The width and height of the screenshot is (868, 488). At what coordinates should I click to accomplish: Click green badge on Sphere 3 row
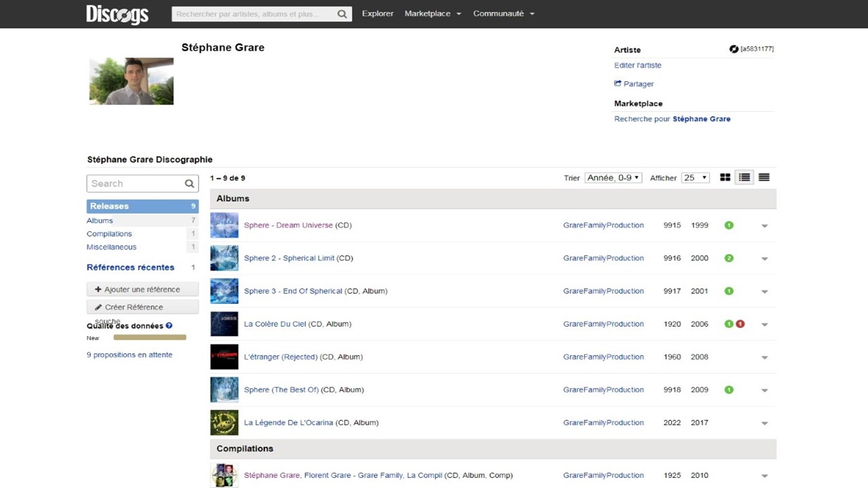point(729,291)
